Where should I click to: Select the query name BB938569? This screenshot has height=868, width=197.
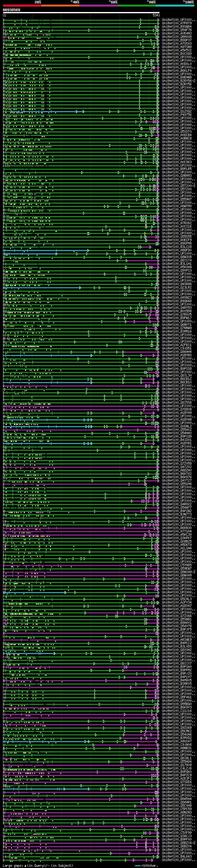click(x=11, y=10)
